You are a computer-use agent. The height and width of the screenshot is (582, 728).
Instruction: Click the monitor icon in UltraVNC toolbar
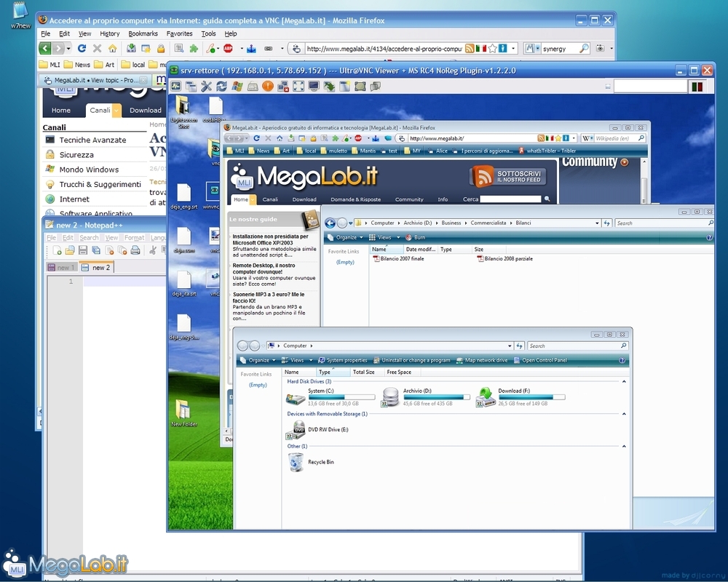click(314, 87)
